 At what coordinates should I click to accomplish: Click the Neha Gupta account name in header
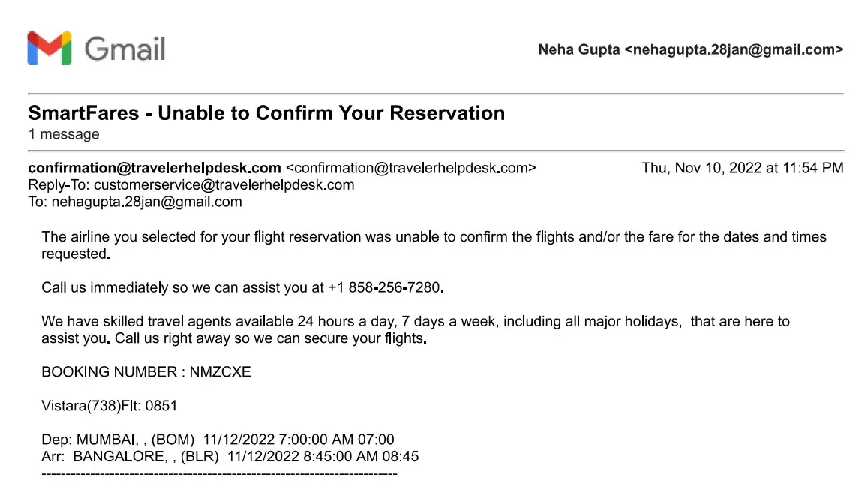pos(578,50)
